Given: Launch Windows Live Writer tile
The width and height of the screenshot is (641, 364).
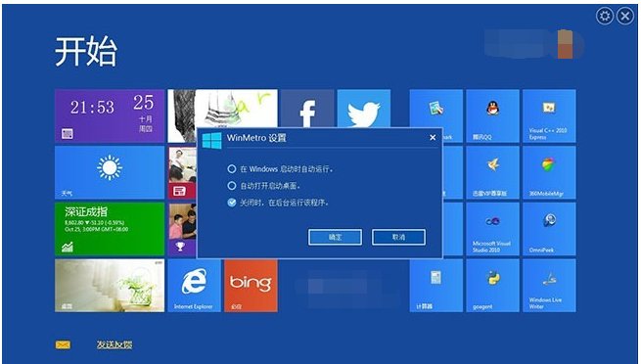Looking at the screenshot, I should tap(549, 285).
